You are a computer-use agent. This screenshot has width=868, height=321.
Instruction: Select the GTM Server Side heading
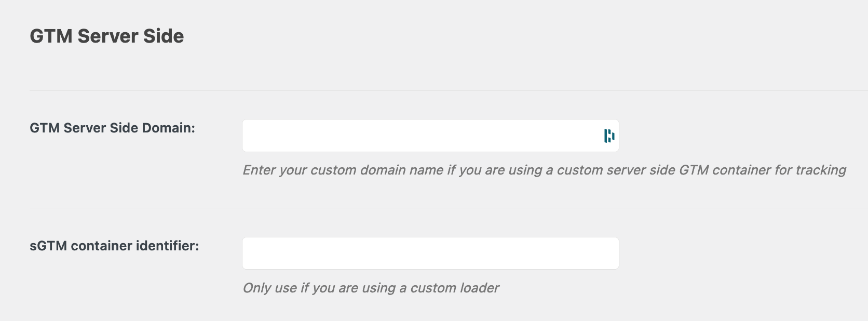[x=107, y=36]
